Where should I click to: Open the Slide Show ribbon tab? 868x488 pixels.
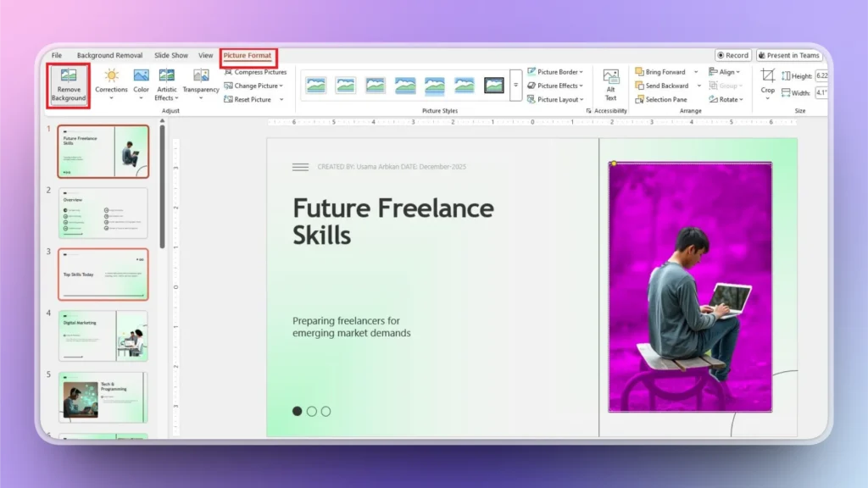tap(170, 54)
